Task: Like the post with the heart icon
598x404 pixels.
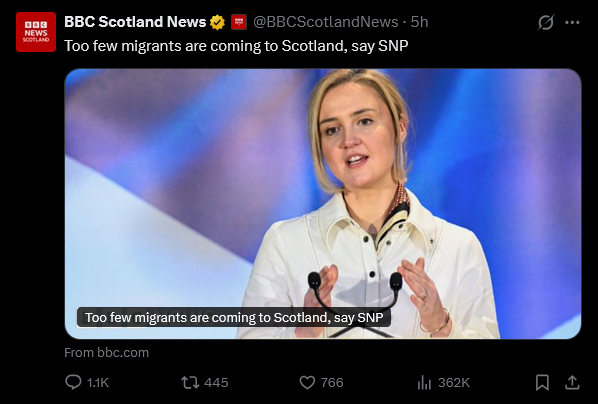Action: pos(307,383)
